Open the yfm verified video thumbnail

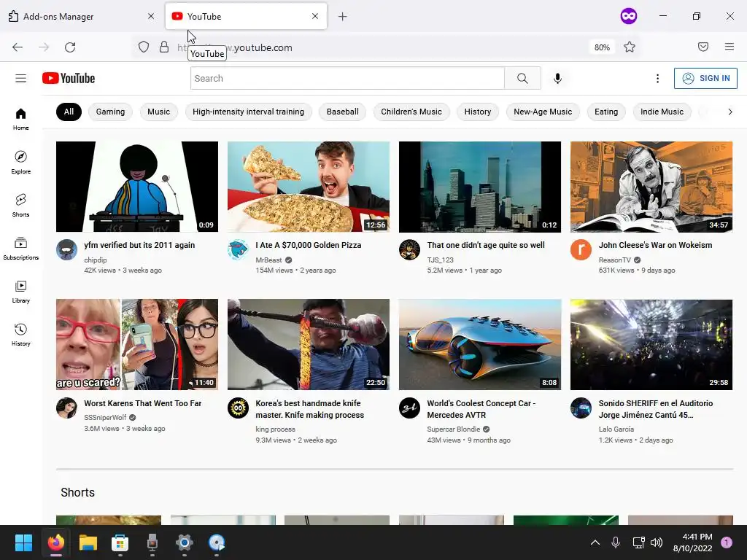pos(137,187)
